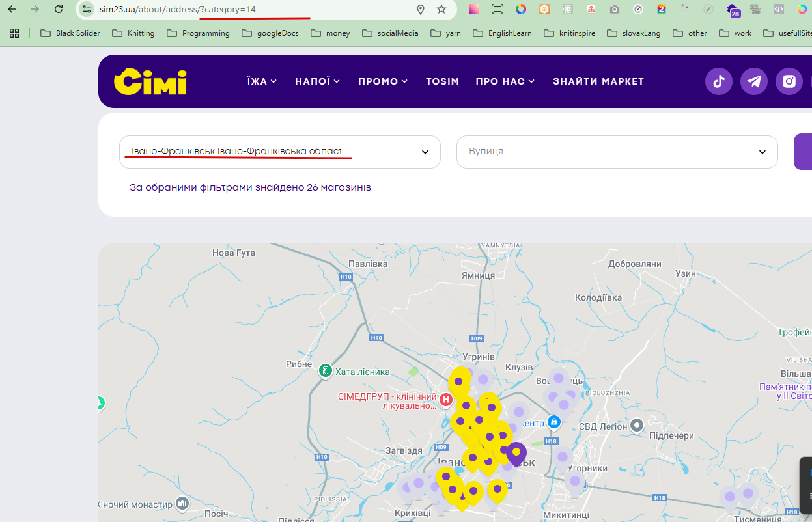
Task: Expand the ПРОМО menu
Action: click(383, 81)
